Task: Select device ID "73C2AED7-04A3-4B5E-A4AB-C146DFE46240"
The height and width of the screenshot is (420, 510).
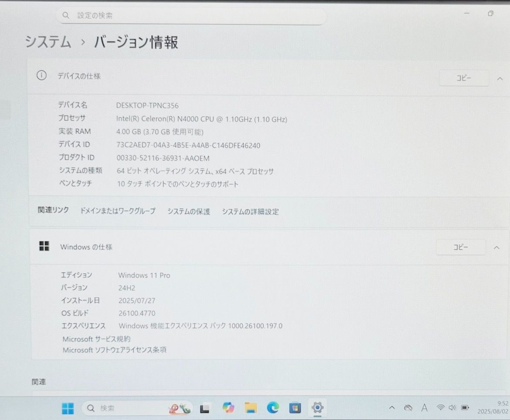Action: pyautogui.click(x=188, y=146)
